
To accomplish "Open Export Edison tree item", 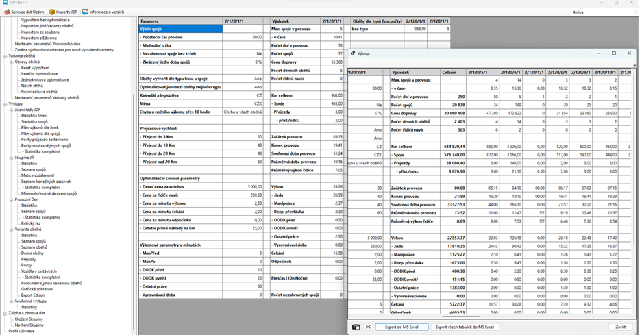I will (x=32, y=295).
